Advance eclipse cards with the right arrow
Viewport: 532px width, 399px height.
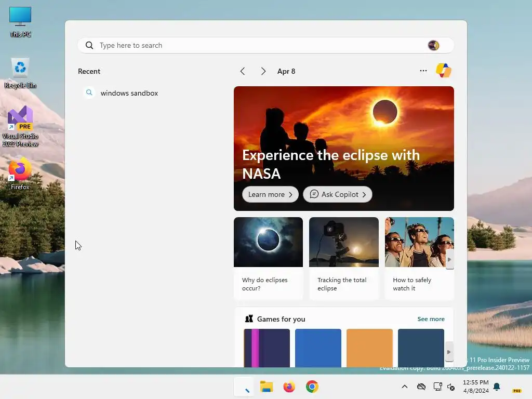(x=449, y=260)
